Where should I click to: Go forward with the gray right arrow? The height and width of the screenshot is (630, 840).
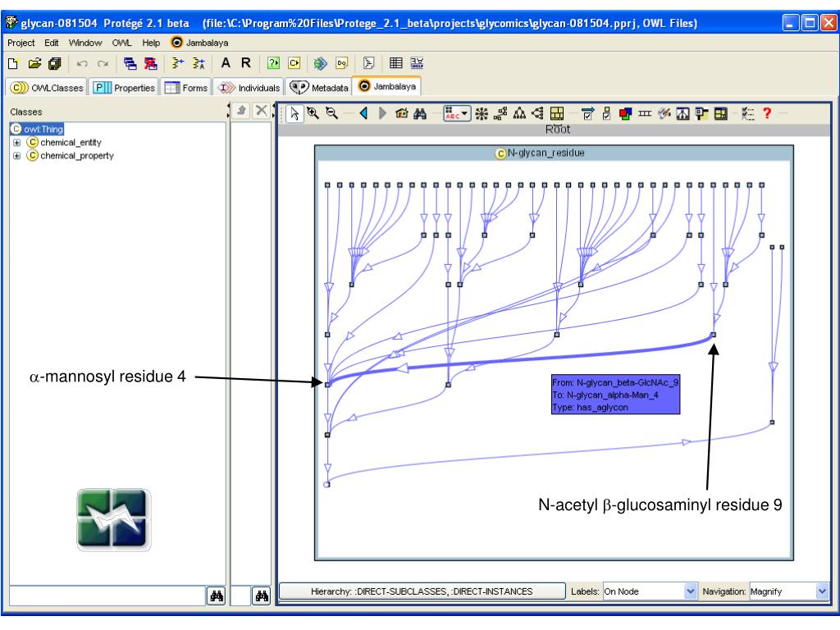pos(382,113)
